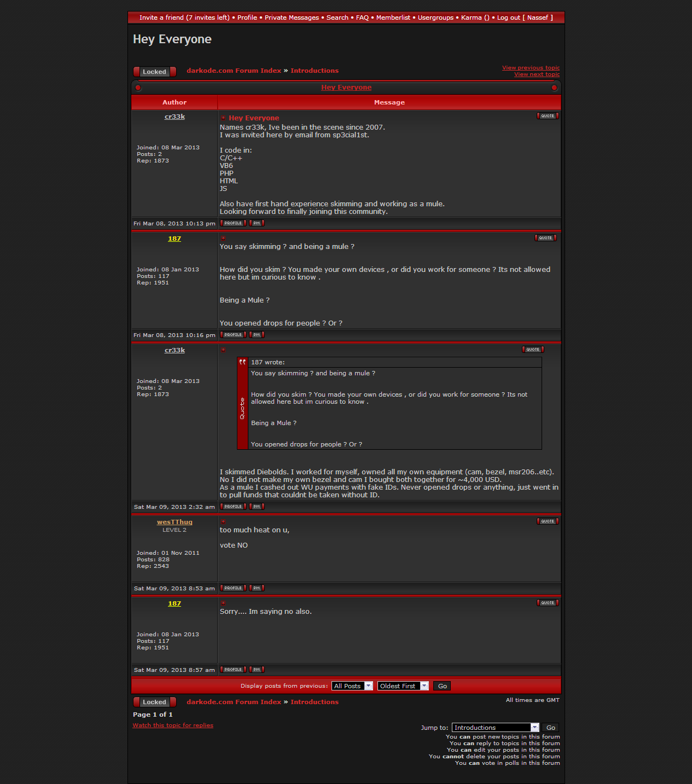Click Quote icon on cr33k's first post
692x784 pixels.
coord(548,116)
